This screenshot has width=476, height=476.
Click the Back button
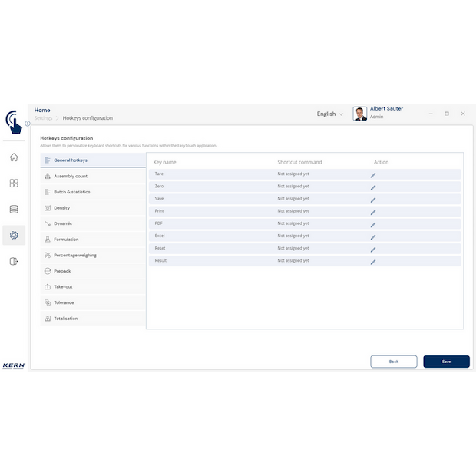(x=393, y=361)
